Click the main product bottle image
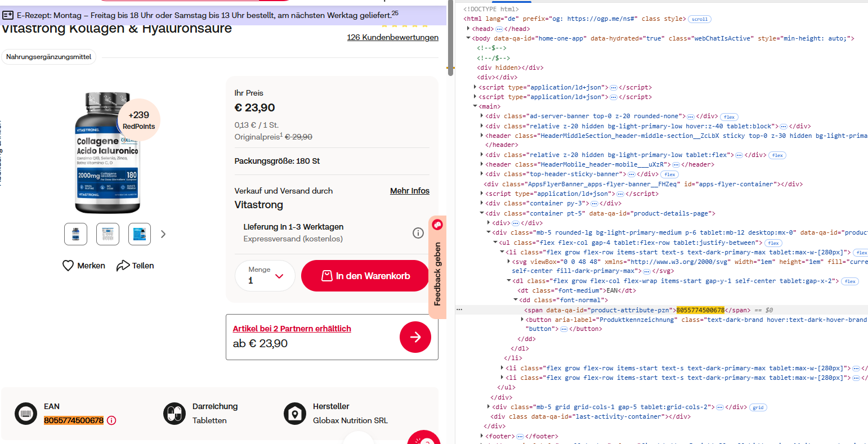The width and height of the screenshot is (868, 444). (108, 153)
